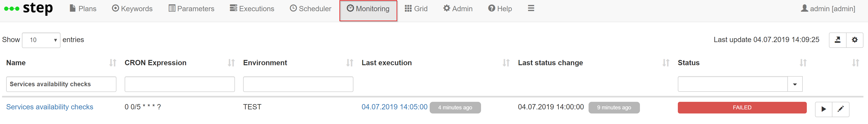This screenshot has width=868, height=124.
Task: Sort by CRON Expression column arrows
Action: pos(231,63)
